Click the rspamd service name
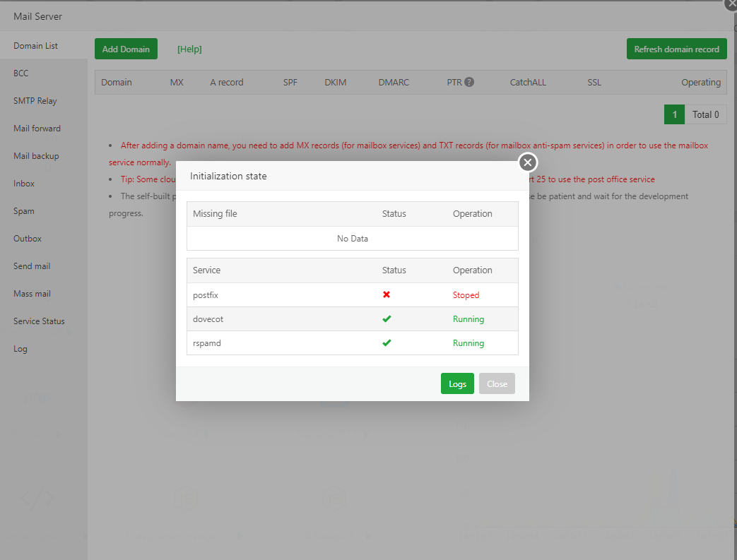The image size is (737, 560). click(x=207, y=343)
